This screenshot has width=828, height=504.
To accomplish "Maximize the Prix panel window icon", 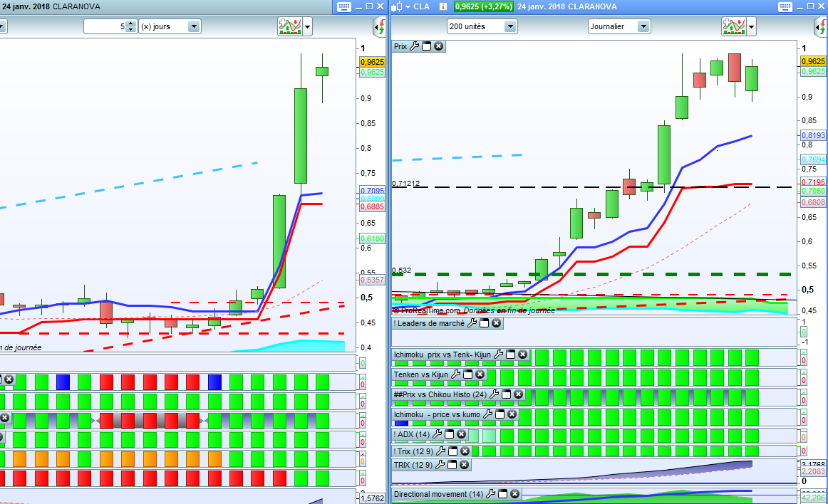I will point(427,46).
